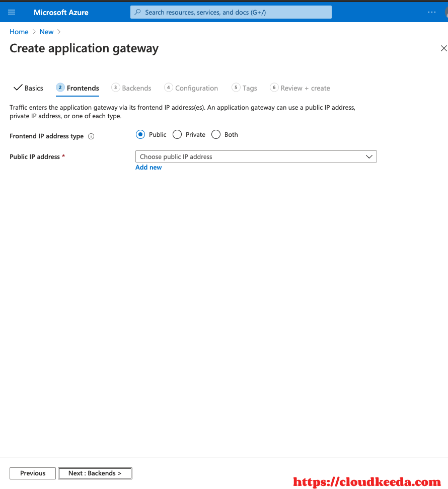Expand the resources search field suggestions
Viewport: 448px width, 489px height.
point(231,12)
